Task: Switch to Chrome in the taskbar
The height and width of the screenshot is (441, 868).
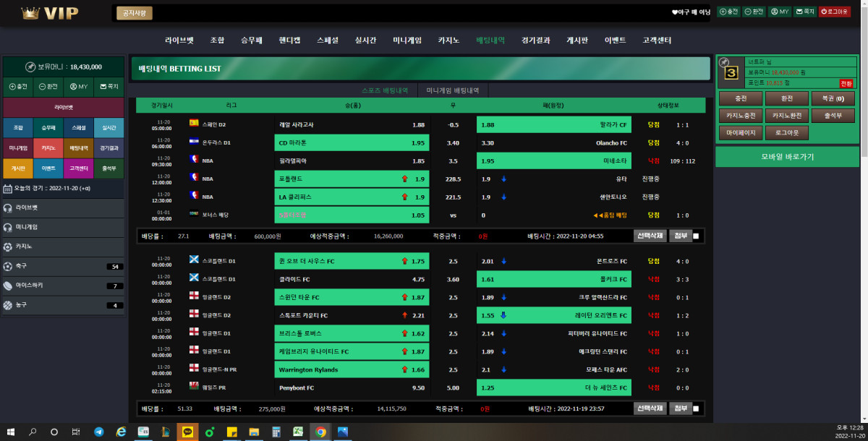Action: pos(320,432)
